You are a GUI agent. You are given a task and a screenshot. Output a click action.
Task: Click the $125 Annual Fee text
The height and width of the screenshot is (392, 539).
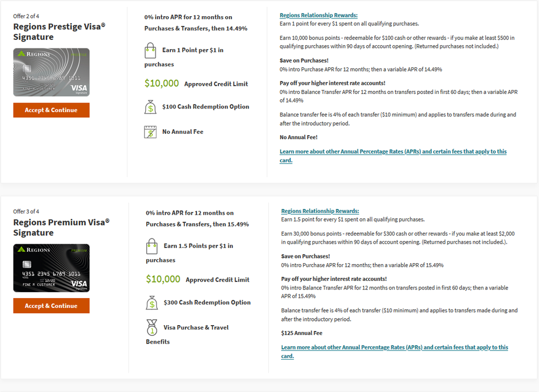pyautogui.click(x=302, y=333)
